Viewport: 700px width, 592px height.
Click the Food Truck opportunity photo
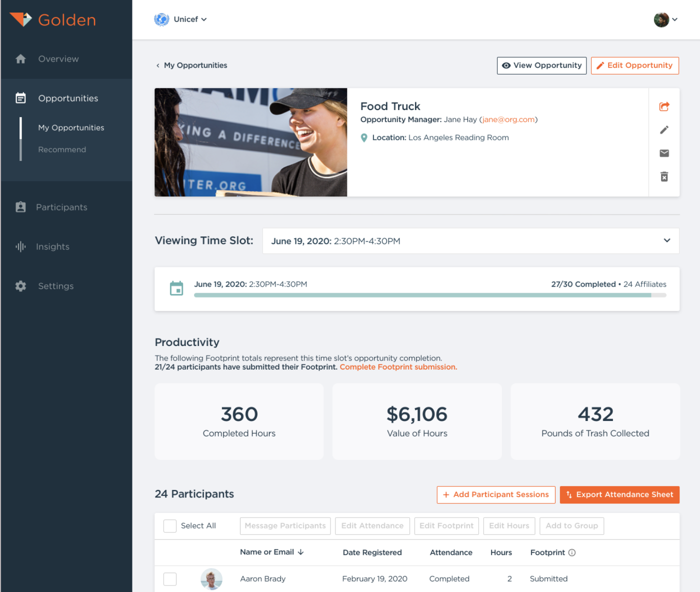[250, 142]
